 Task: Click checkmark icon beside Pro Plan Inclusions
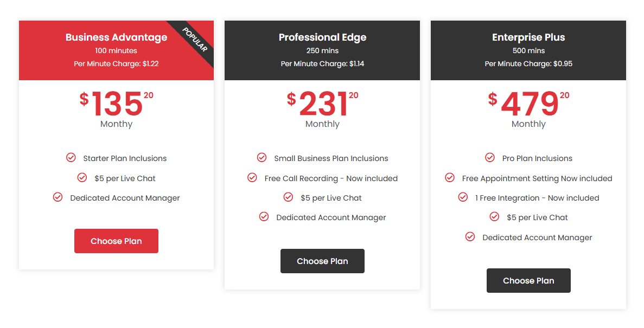pos(490,158)
